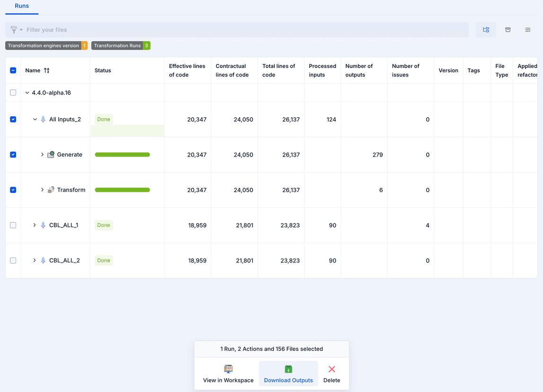Screen dimensions: 543x392
Task: Expand the CBL_ALL_2 run details
Action: click(x=34, y=260)
